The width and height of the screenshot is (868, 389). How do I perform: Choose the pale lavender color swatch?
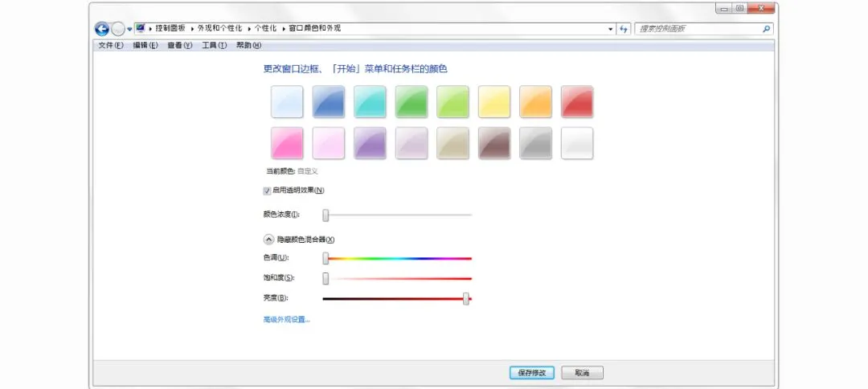click(x=411, y=143)
